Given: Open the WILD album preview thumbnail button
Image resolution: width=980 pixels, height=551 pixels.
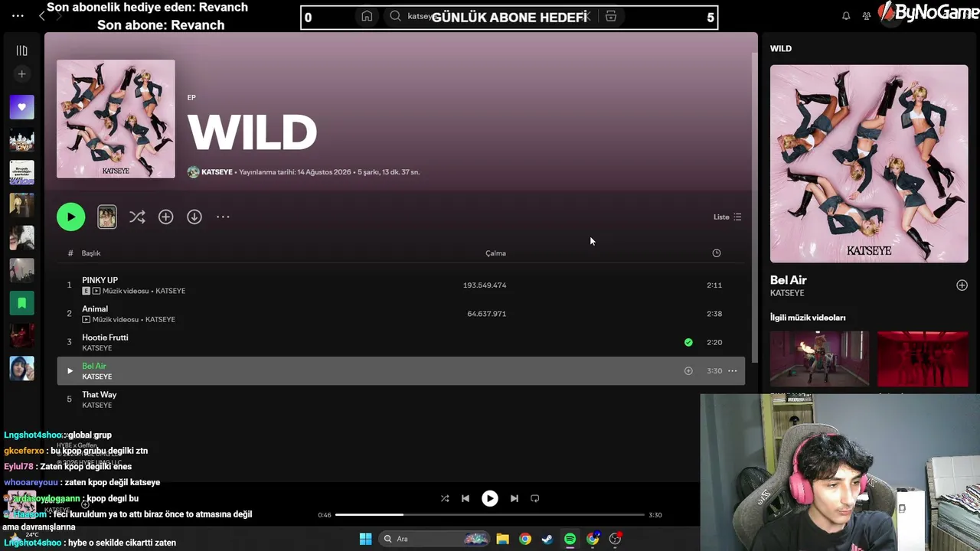Looking at the screenshot, I should [107, 217].
